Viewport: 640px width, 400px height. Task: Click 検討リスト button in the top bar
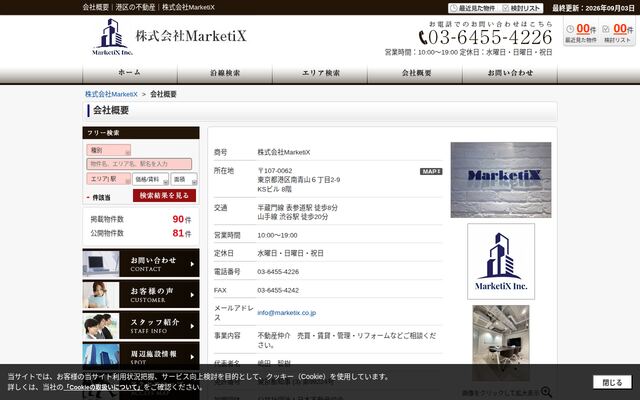[521, 8]
